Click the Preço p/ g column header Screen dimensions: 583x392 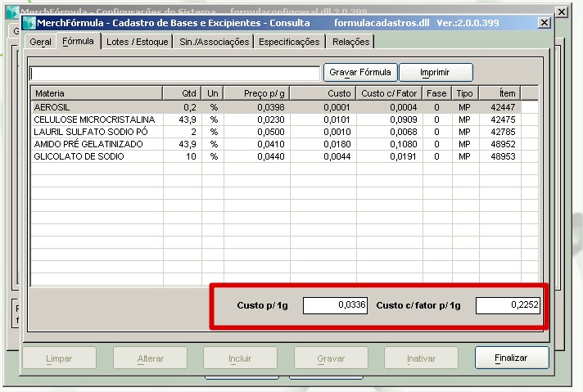click(256, 93)
